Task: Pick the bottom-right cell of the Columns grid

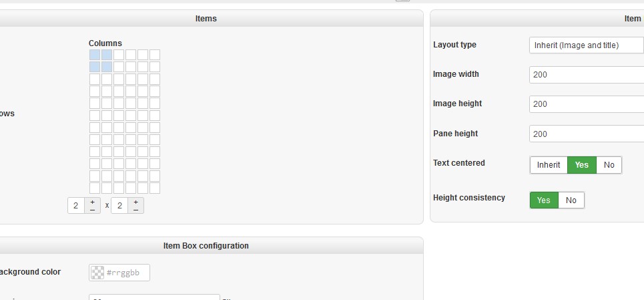Action: tap(155, 188)
